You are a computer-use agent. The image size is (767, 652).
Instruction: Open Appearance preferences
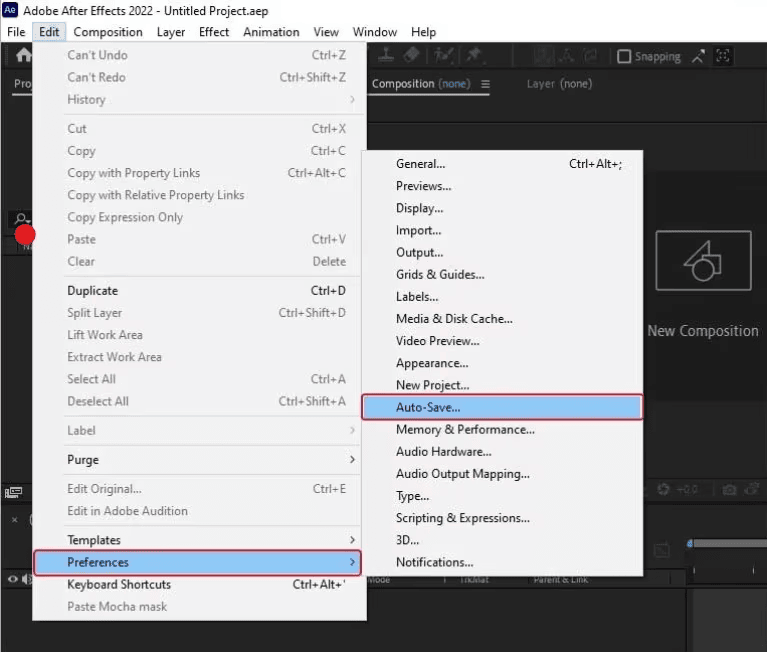pyautogui.click(x=502, y=363)
